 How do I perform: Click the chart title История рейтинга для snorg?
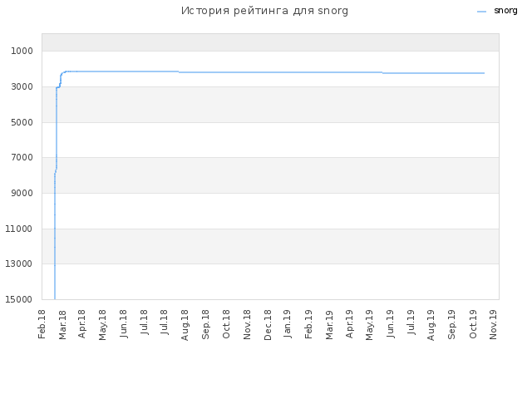point(264,11)
